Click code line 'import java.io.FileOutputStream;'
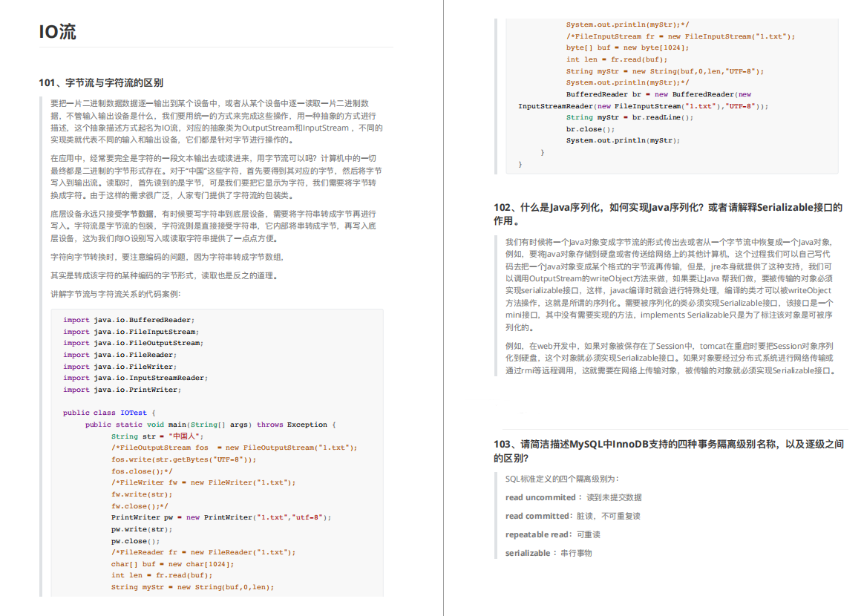This screenshot has height=616, width=864. click(133, 344)
